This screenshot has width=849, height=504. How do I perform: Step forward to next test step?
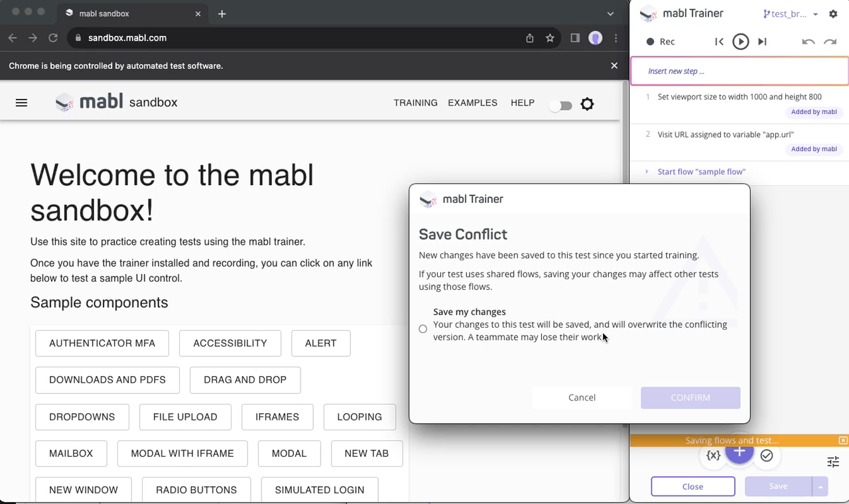pos(763,42)
